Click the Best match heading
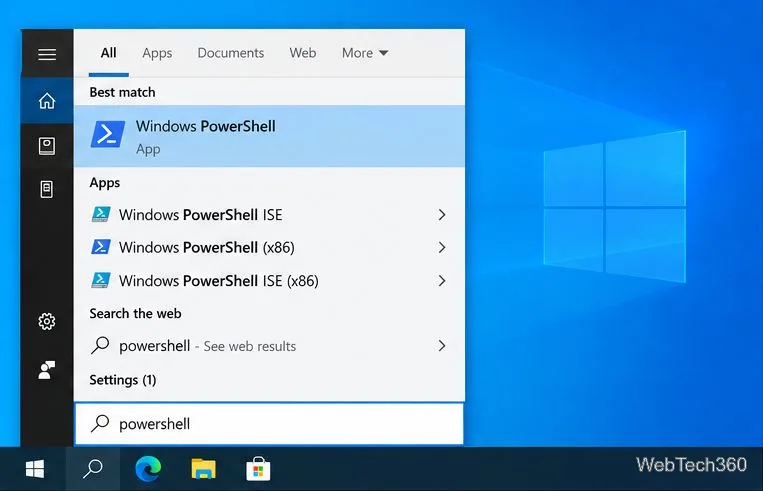763x491 pixels. tap(122, 92)
